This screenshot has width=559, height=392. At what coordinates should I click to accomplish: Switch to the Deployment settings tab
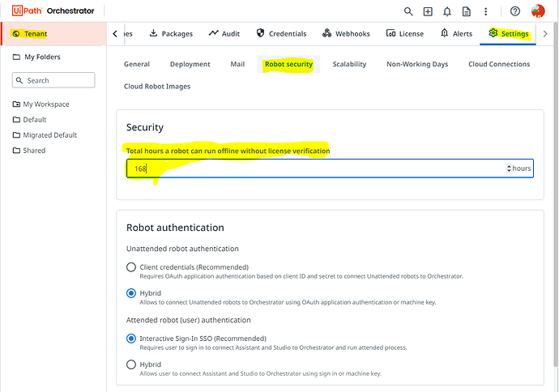tap(190, 64)
